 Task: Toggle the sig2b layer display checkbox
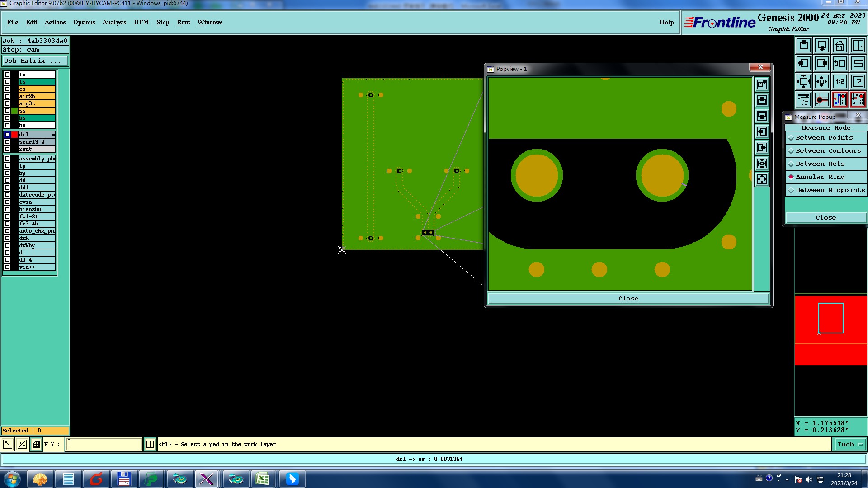pyautogui.click(x=7, y=96)
